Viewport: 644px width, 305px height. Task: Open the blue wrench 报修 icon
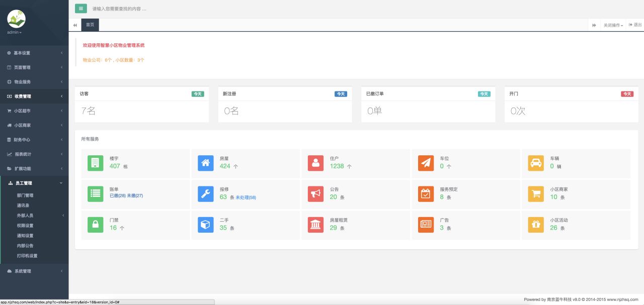pyautogui.click(x=205, y=194)
